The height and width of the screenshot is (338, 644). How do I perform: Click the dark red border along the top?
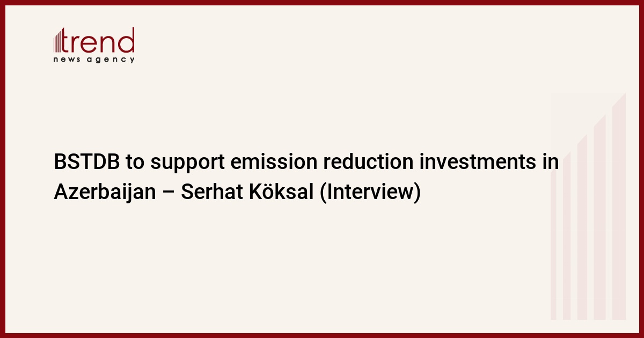[x=322, y=2]
